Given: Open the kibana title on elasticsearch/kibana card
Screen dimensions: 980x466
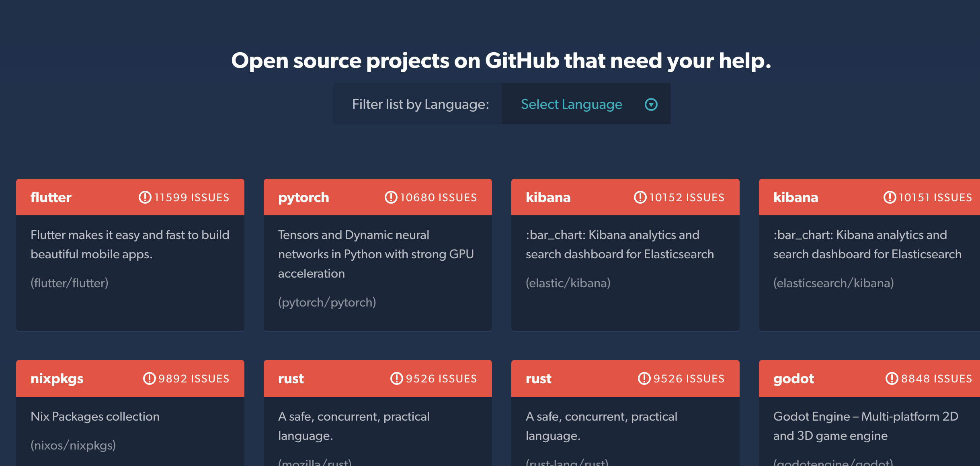Looking at the screenshot, I should click(796, 197).
